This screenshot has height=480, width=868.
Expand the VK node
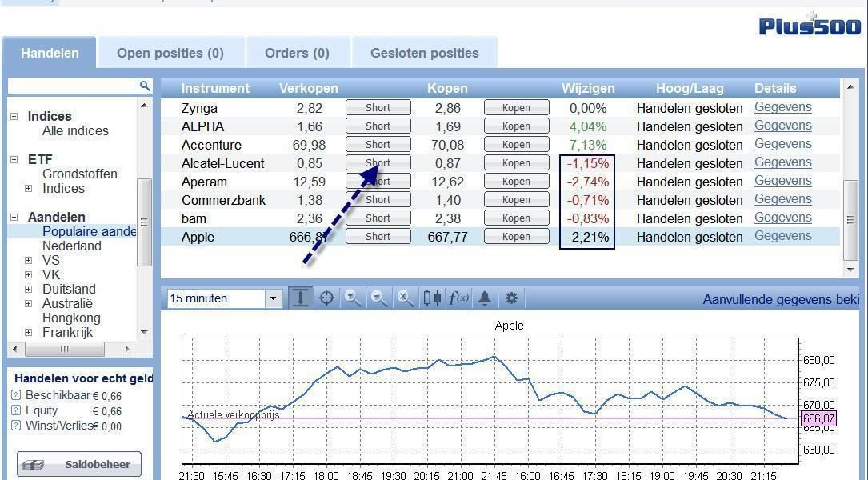coord(29,274)
